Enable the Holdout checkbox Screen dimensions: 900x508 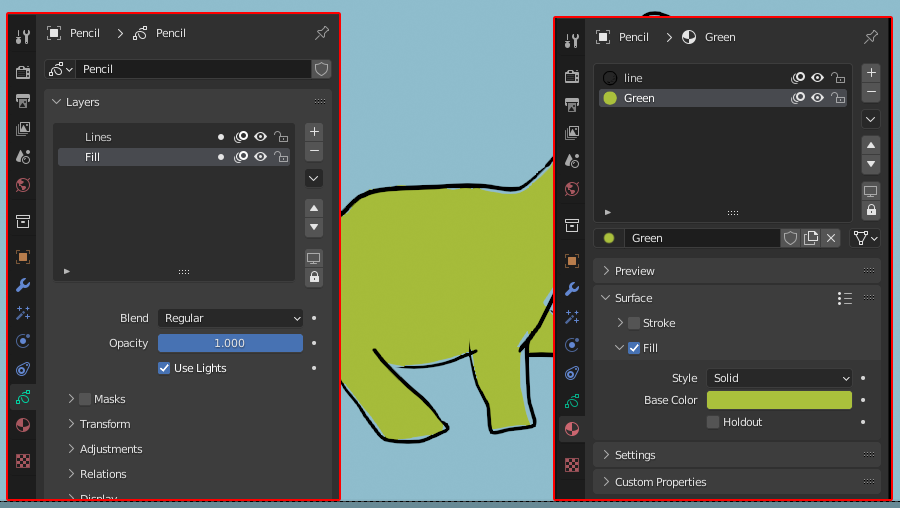(x=713, y=422)
